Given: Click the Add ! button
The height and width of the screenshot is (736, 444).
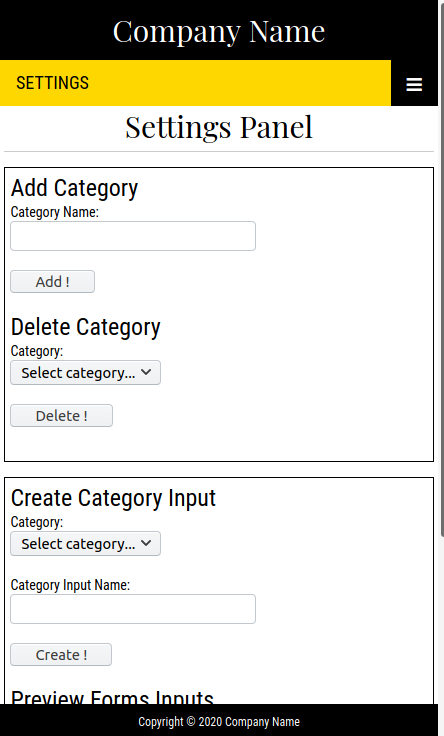Looking at the screenshot, I should point(53,282).
